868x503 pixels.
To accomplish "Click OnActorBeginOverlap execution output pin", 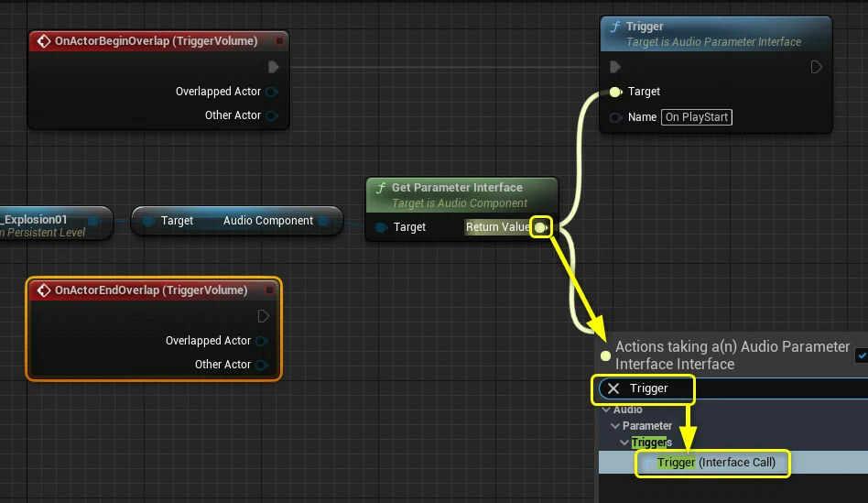I will [x=273, y=67].
